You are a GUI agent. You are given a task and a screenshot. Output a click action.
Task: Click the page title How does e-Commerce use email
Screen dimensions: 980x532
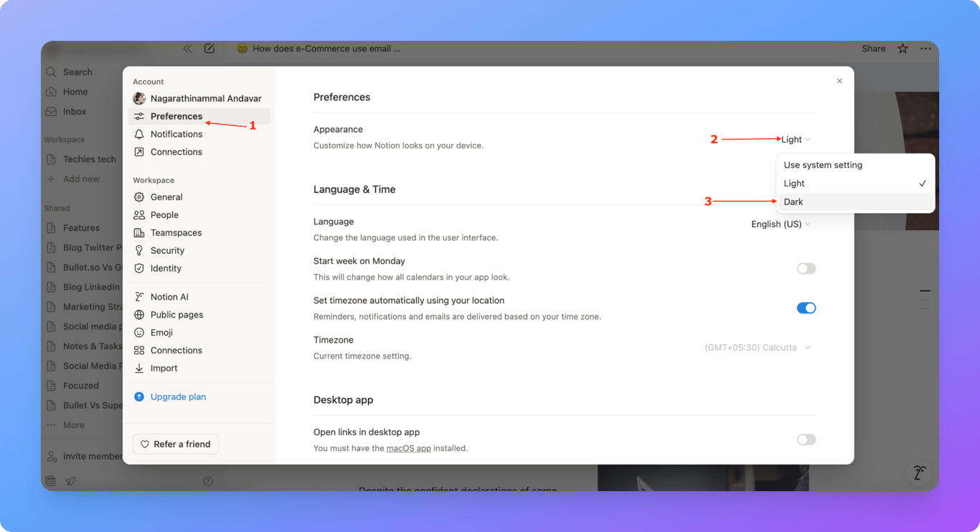click(326, 49)
